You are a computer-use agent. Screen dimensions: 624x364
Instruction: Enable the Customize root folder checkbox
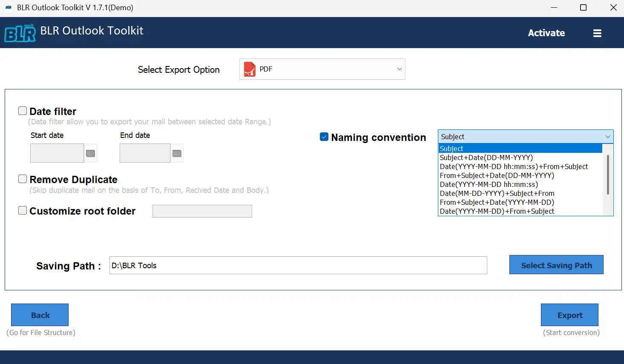tap(22, 210)
